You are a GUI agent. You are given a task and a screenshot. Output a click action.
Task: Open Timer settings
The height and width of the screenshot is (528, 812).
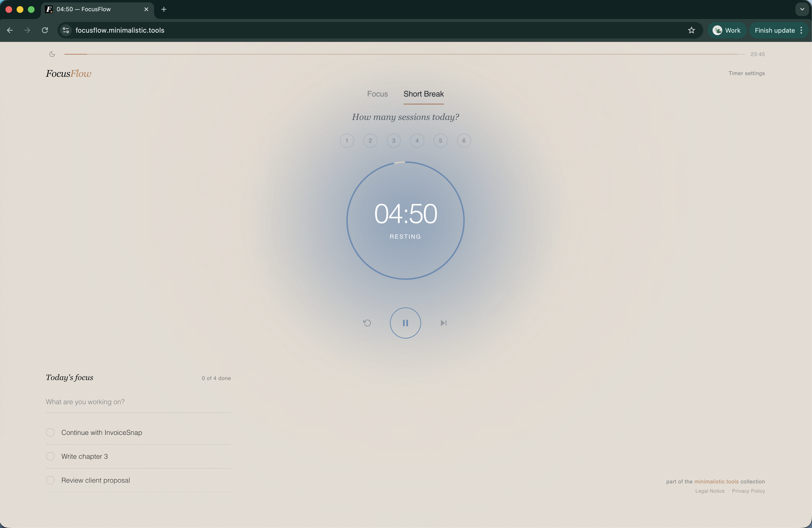(x=746, y=73)
